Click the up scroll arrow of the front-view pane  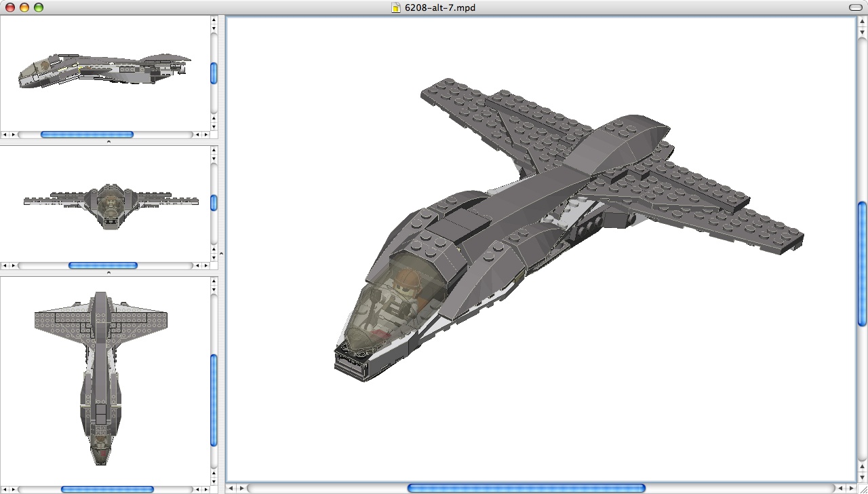point(214,151)
